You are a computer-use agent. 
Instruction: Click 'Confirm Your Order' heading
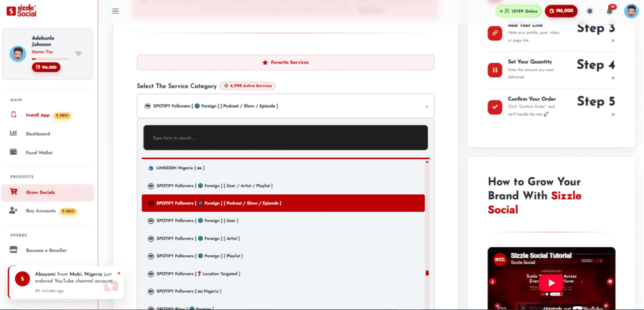[x=532, y=99]
